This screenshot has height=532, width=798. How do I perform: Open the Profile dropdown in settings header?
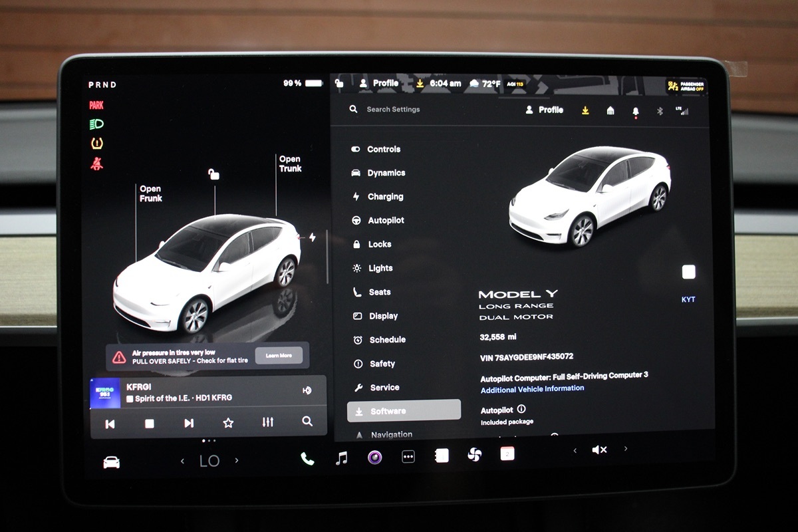(x=545, y=110)
